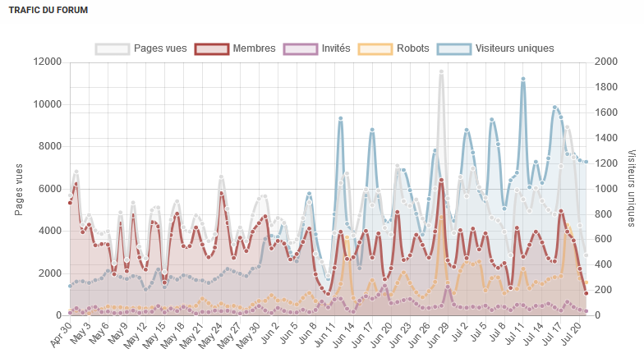
Task: Toggle the Robots legend swatch
Action: (375, 49)
